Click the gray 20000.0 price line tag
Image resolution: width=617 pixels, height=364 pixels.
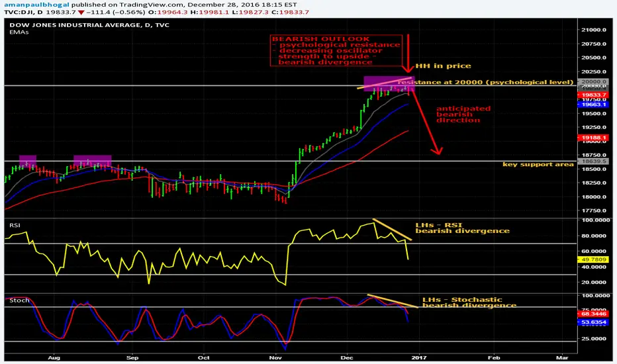[x=593, y=82]
